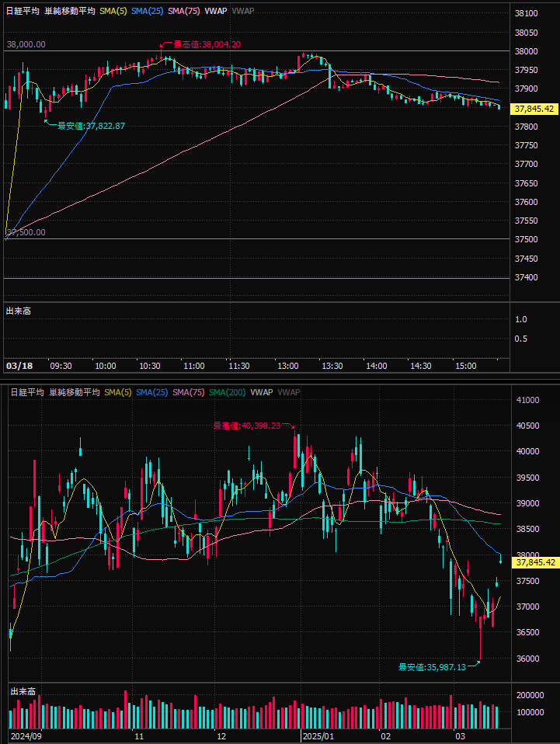Click the 200000 volume axis value
This screenshot has width=560, height=744.
[530, 696]
